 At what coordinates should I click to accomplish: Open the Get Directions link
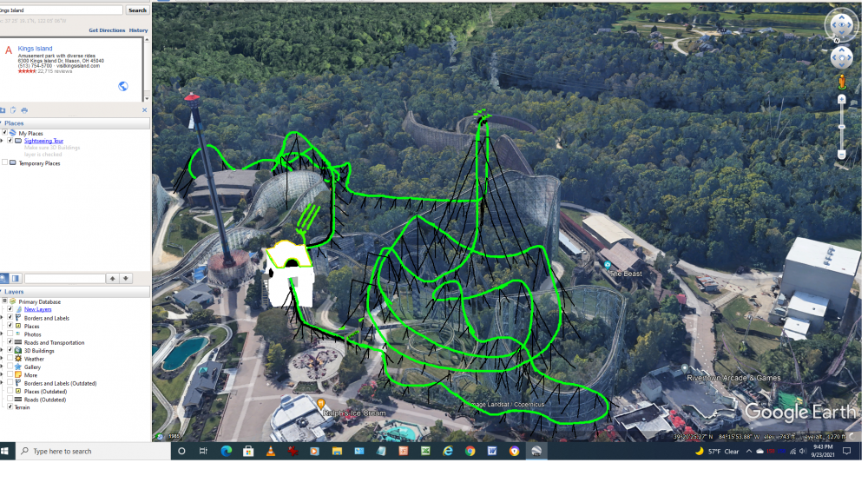[107, 30]
